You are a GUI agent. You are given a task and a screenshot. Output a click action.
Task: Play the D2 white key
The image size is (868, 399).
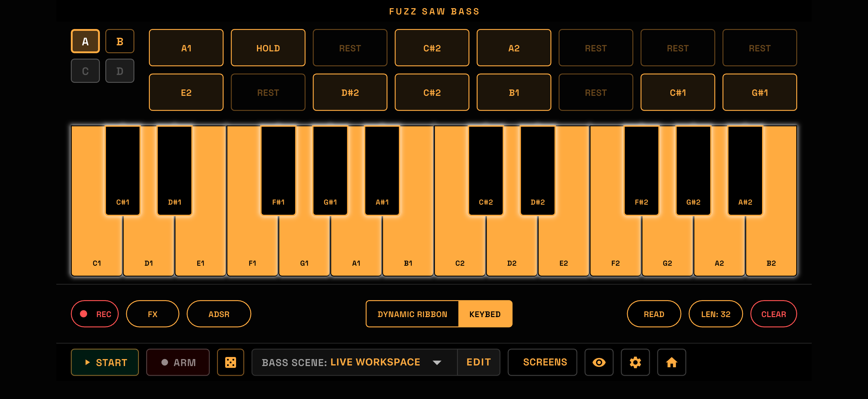pos(512,245)
